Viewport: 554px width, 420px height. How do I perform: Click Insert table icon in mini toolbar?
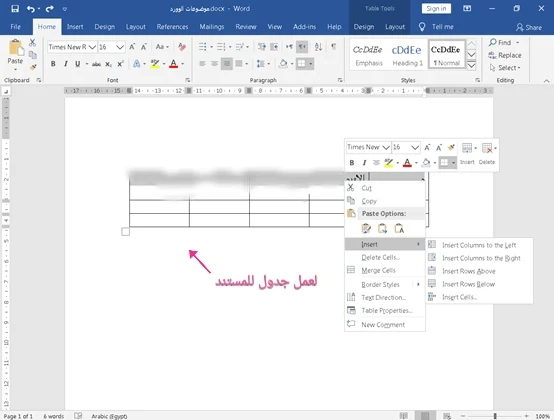pyautogui.click(x=467, y=148)
